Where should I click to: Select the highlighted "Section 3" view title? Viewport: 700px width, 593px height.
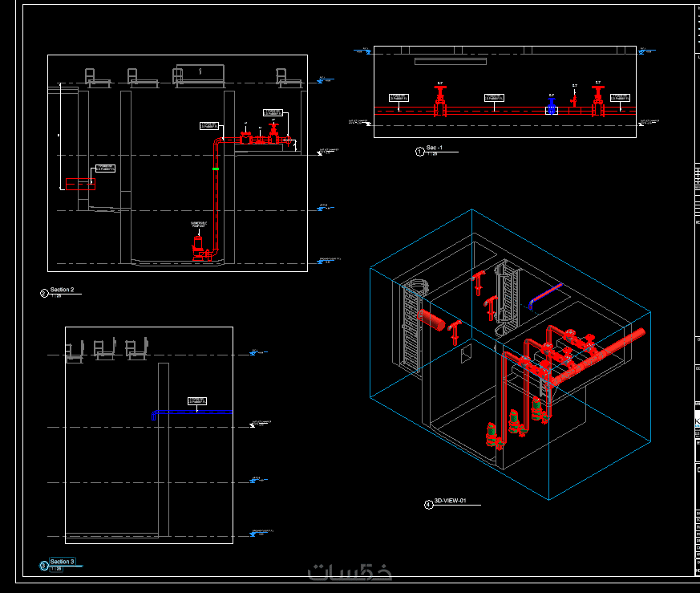(62, 561)
